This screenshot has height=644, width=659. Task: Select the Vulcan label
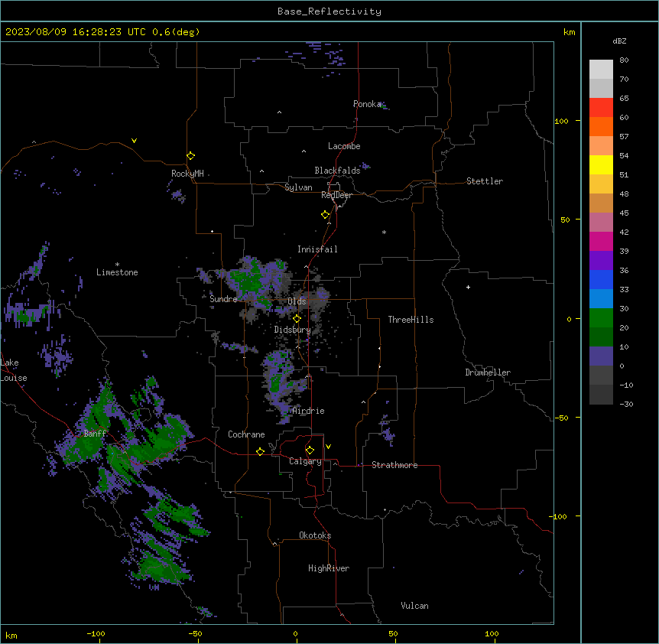414,606
